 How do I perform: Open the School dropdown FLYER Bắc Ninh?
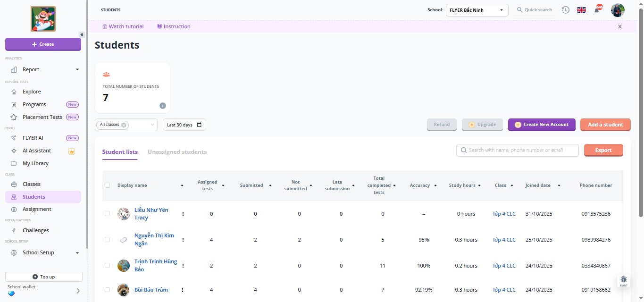[x=477, y=10]
